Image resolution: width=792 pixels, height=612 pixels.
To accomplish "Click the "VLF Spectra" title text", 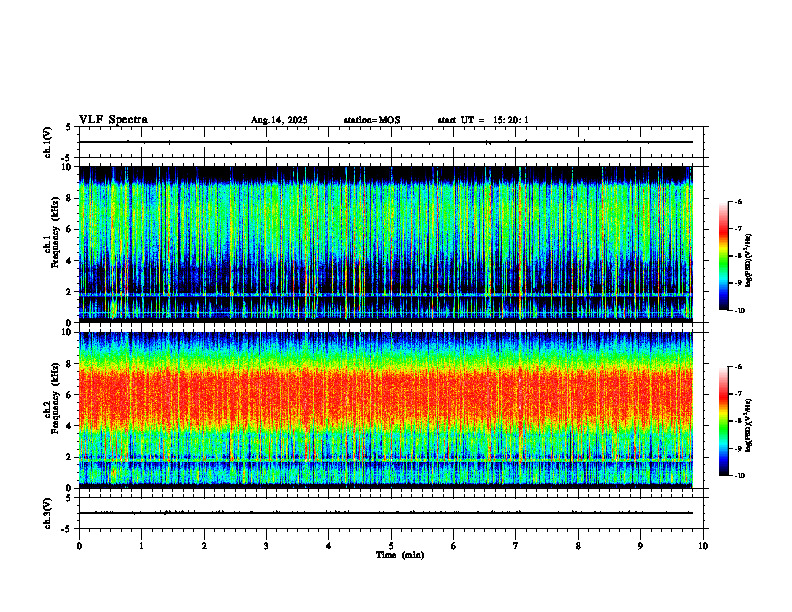I will pos(113,120).
